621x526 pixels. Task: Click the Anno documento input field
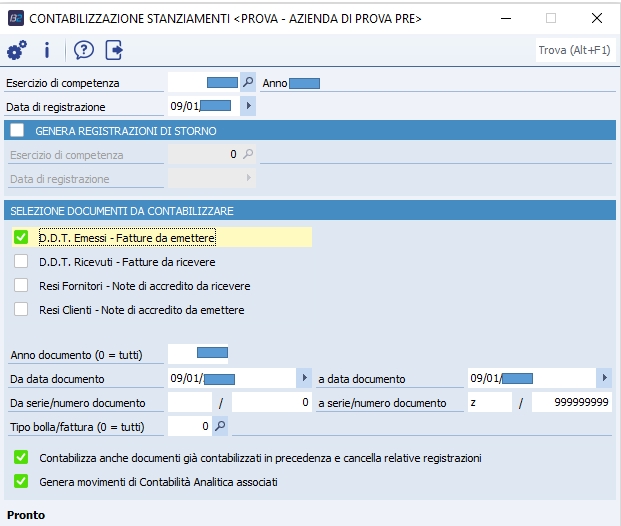[198, 353]
